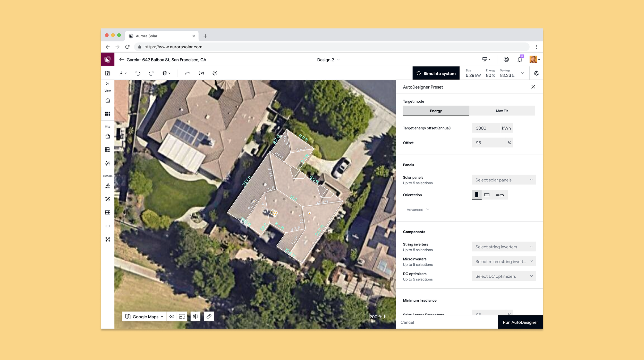Open the Select solar panels dropdown
The image size is (644, 360).
point(504,180)
